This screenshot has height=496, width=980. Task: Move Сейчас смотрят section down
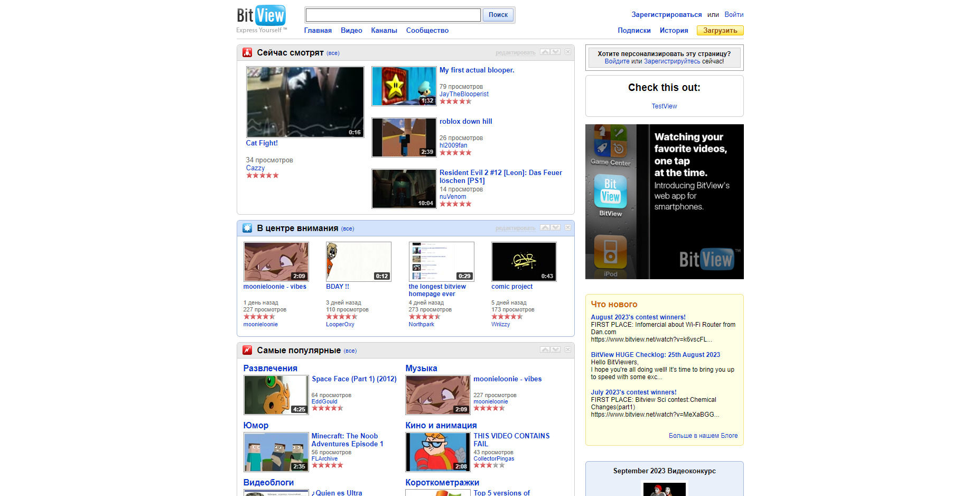tap(556, 52)
